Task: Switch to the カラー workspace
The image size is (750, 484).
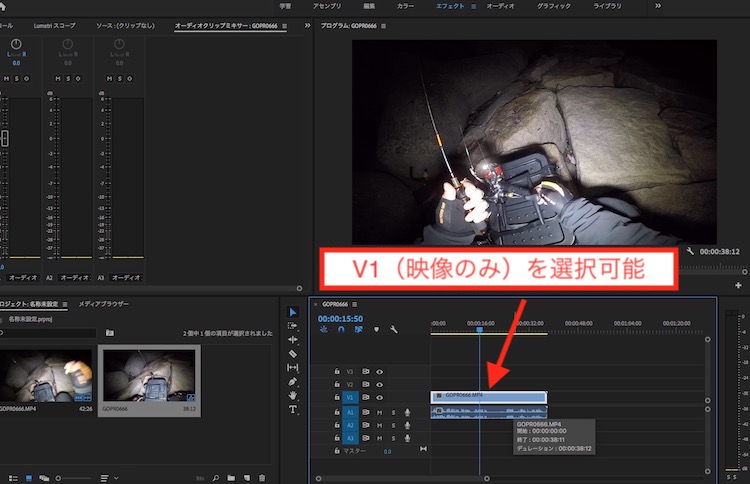Action: [406, 6]
